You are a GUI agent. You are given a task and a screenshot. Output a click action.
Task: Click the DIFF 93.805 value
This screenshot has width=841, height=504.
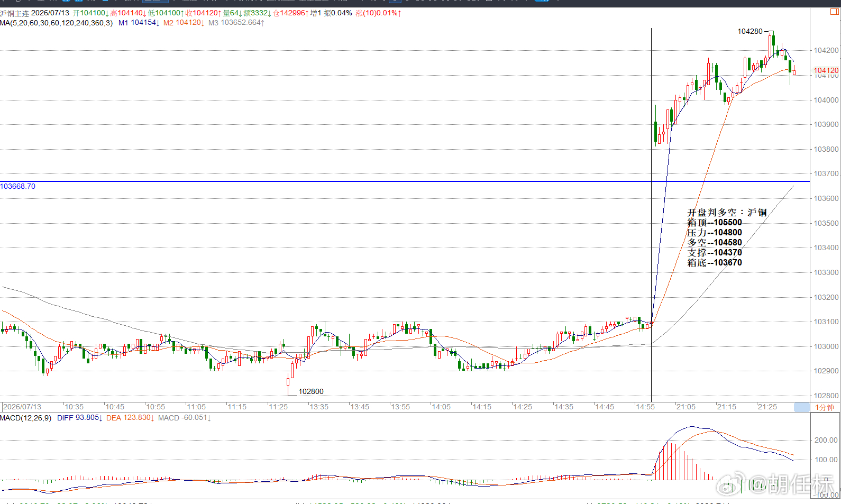(x=80, y=418)
